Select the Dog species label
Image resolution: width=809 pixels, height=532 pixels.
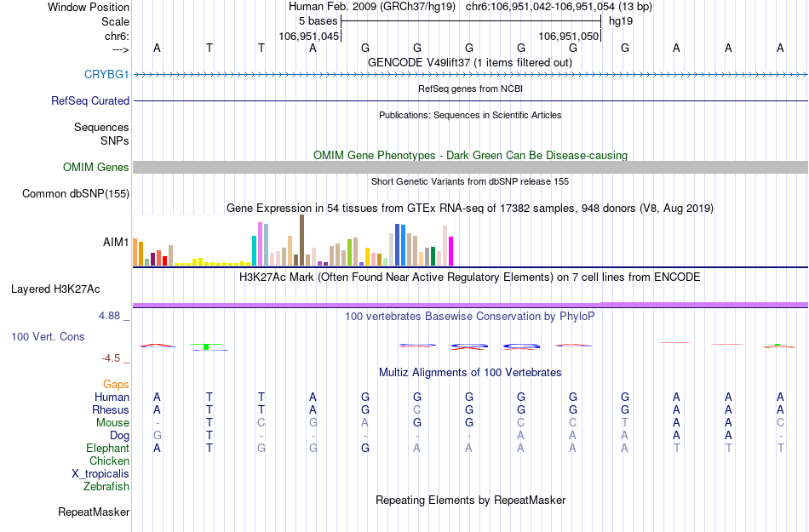click(119, 436)
